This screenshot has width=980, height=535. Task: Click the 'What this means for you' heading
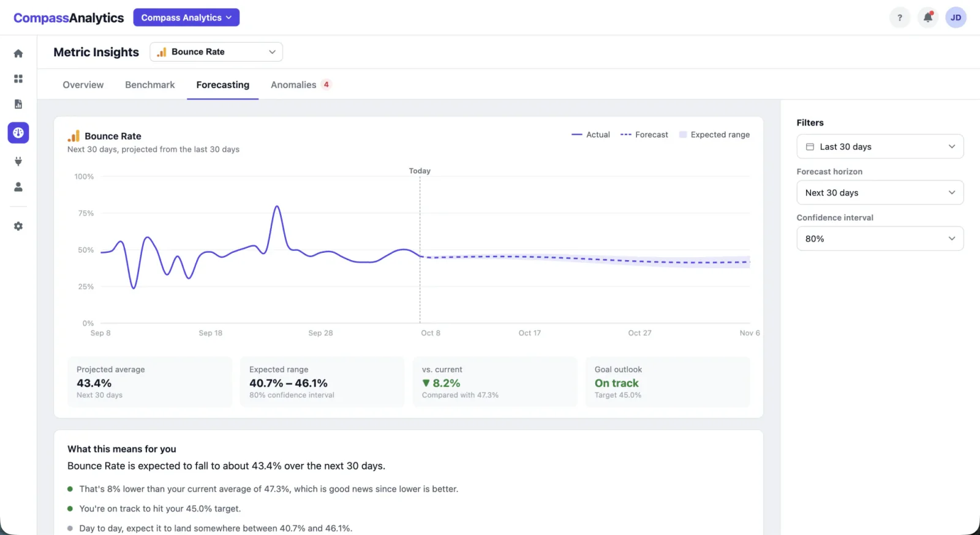pyautogui.click(x=122, y=449)
